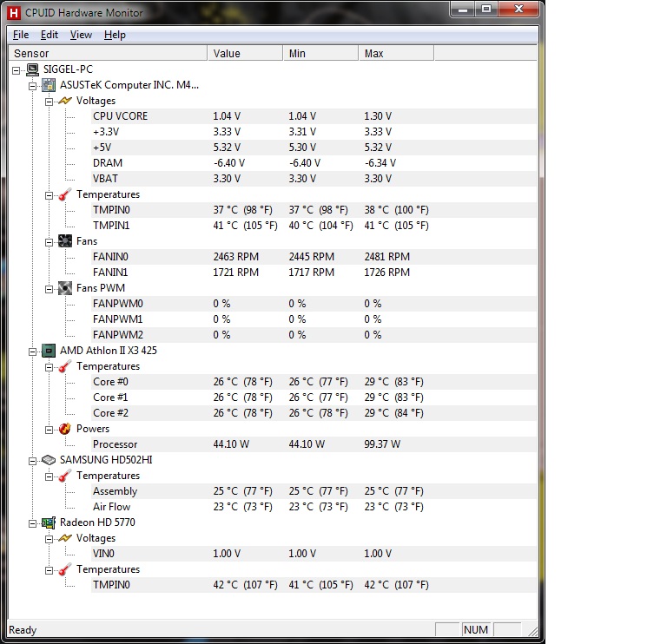Click the FANPWM1 row
Screen dimensions: 667x644
[x=314, y=319]
